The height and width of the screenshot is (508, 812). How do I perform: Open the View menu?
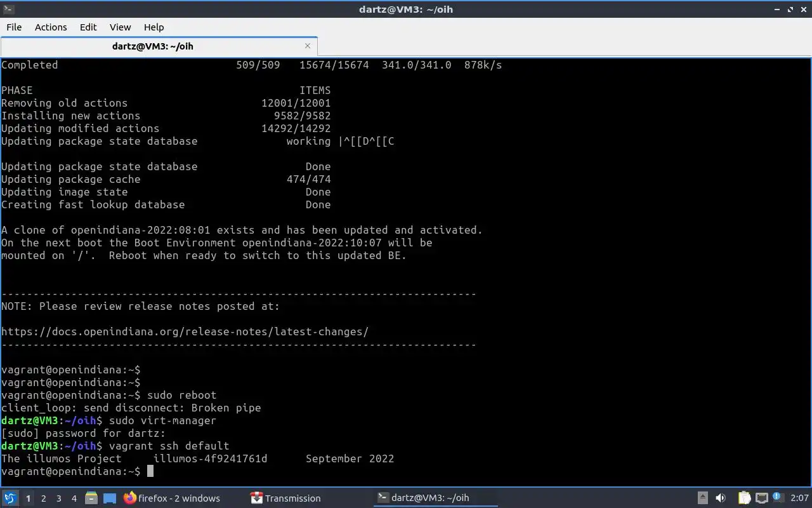(120, 27)
